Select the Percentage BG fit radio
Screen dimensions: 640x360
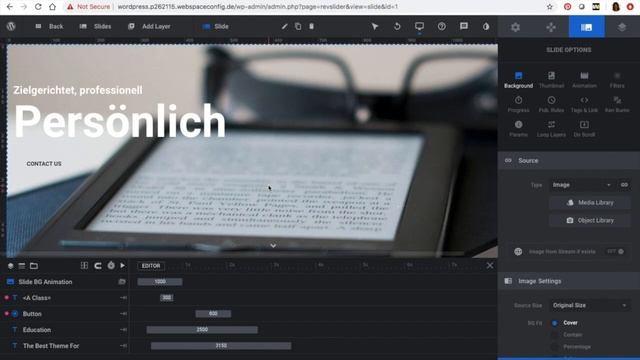click(555, 347)
